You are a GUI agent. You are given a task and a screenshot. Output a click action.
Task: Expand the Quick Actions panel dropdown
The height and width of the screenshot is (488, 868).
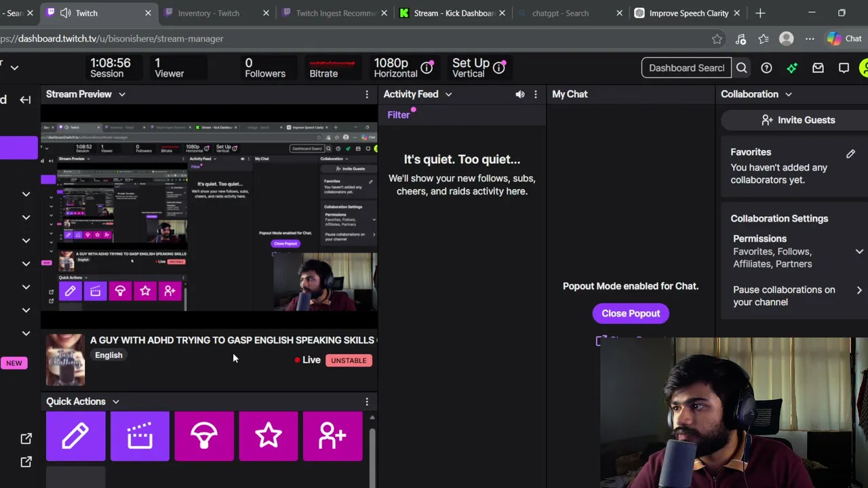[116, 402]
